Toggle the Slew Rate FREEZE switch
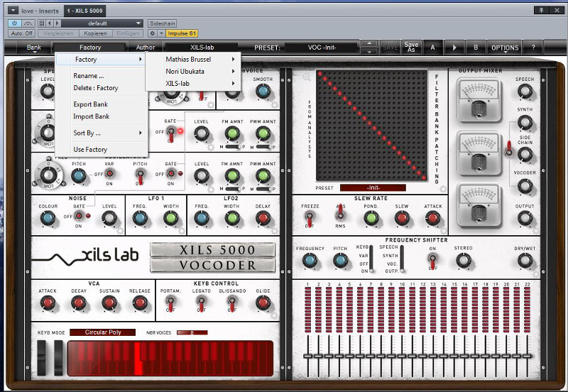Viewport: 568px width, 392px height. tap(310, 219)
